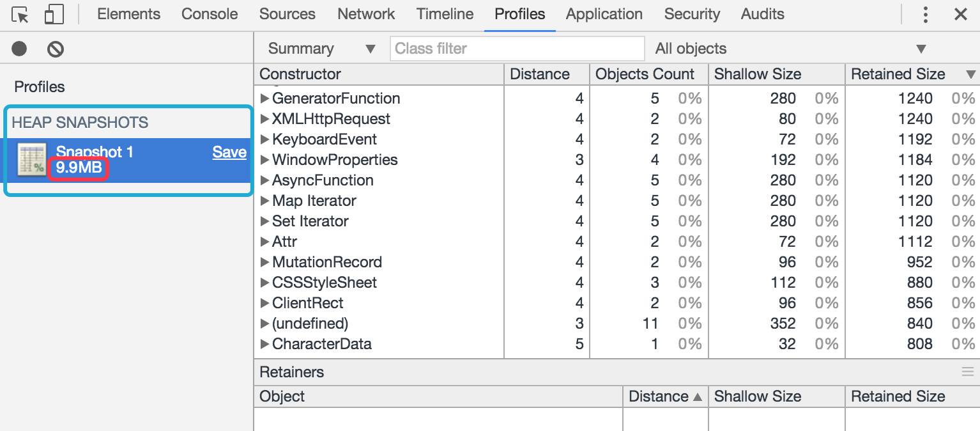
Task: Click the Snapshot 1 table icon
Action: pos(32,160)
